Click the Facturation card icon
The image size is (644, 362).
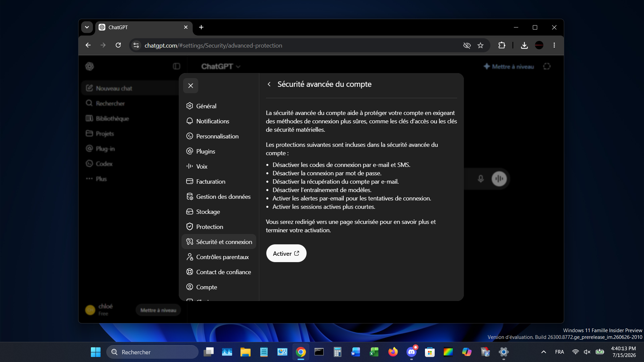(x=190, y=181)
